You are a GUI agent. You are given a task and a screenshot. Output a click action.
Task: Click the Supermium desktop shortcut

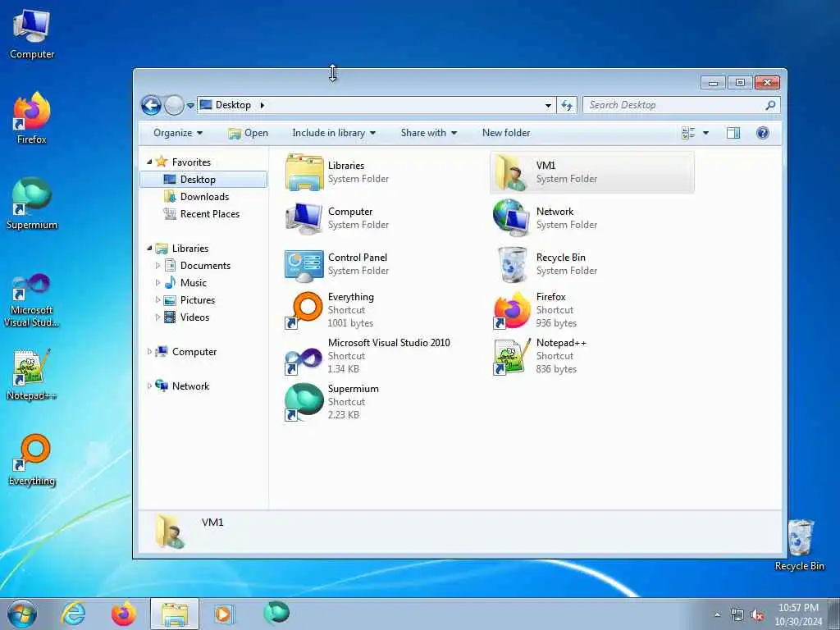pyautogui.click(x=32, y=203)
